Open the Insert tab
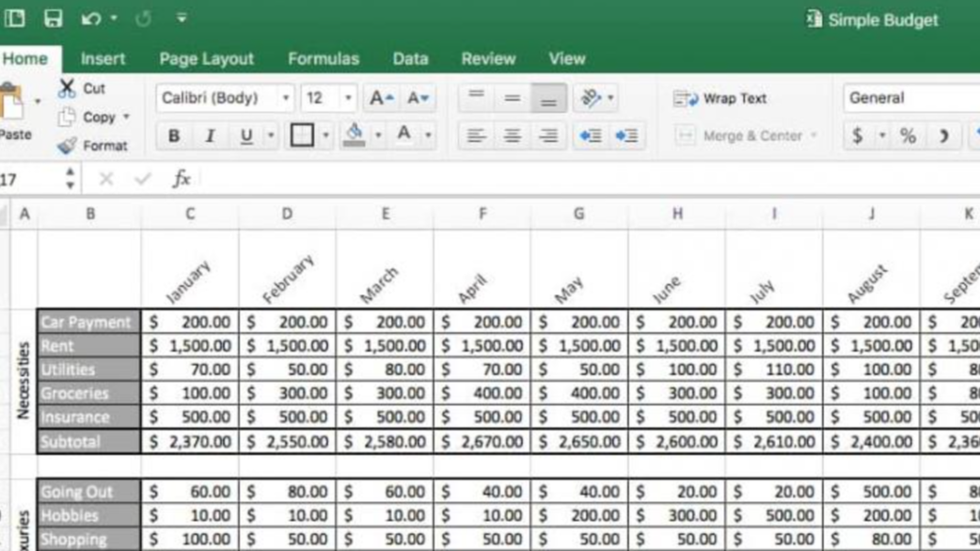The width and height of the screenshot is (980, 551). 103,58
